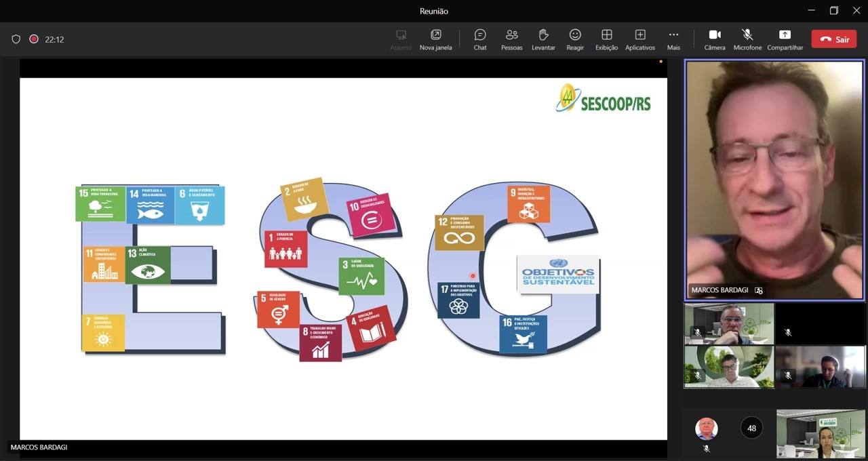Open the Chat panel
This screenshot has width=868, height=461.
[x=480, y=39]
